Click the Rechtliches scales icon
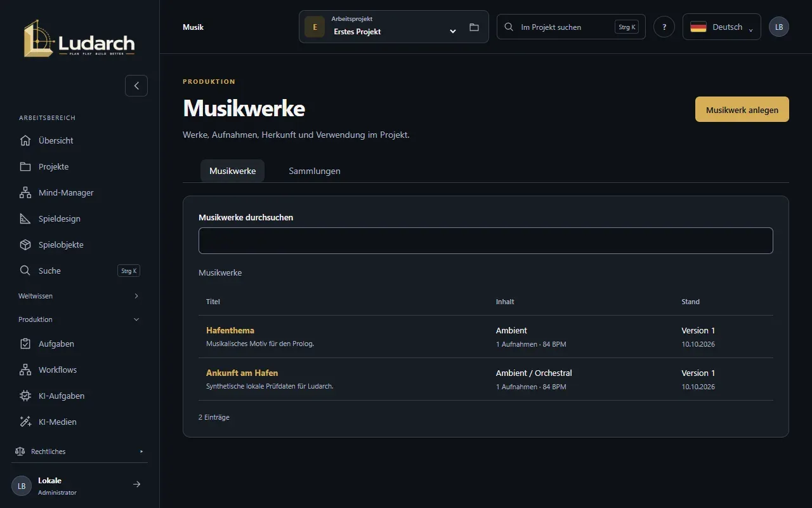The image size is (812, 508). 20,451
